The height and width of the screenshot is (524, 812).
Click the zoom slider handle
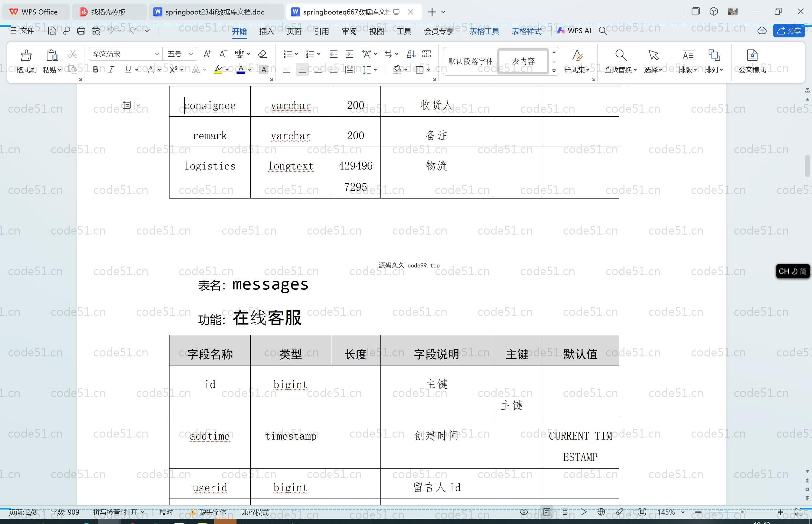coord(742,512)
